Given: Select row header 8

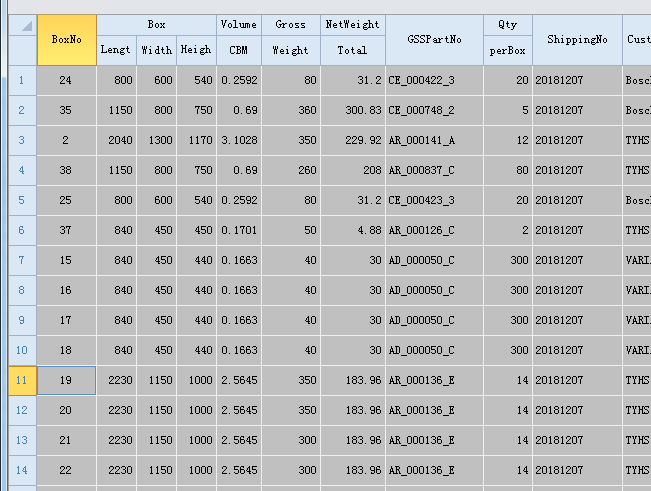Looking at the screenshot, I should coord(22,290).
